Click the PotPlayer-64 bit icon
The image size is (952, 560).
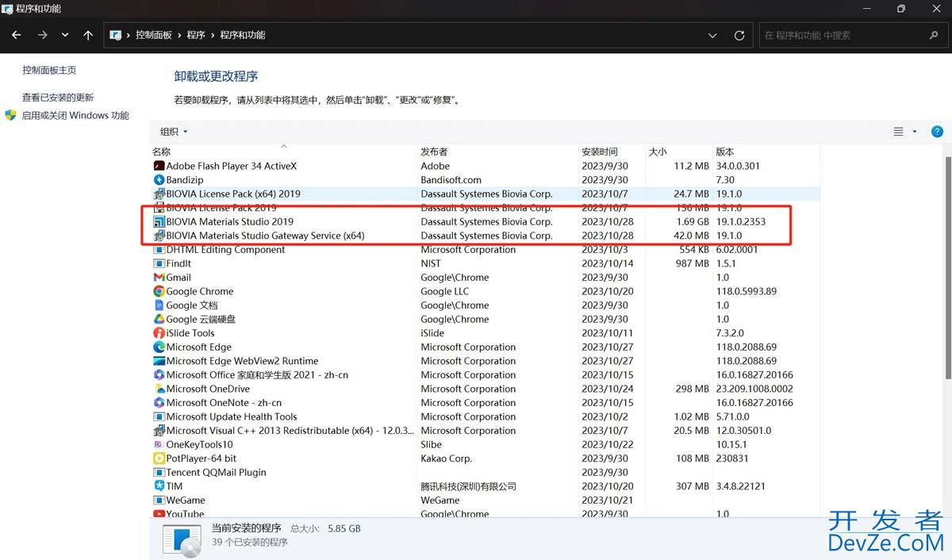pyautogui.click(x=159, y=458)
